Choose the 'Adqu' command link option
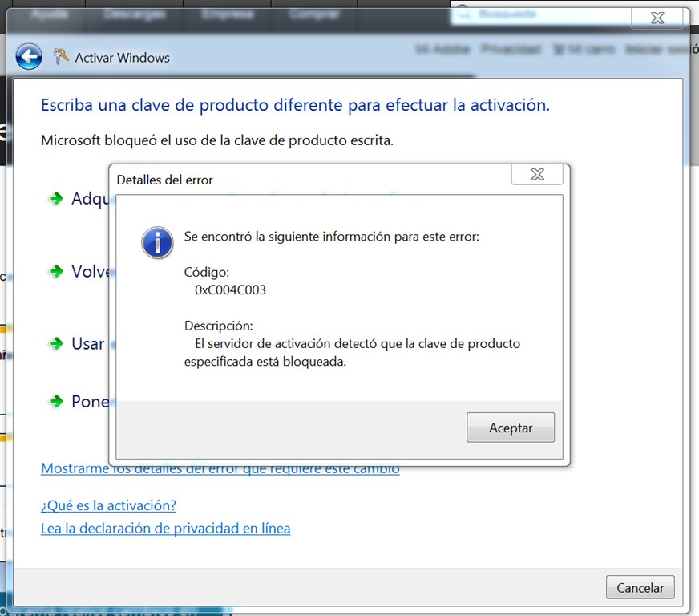Screen dimensions: 699x616 (90, 198)
